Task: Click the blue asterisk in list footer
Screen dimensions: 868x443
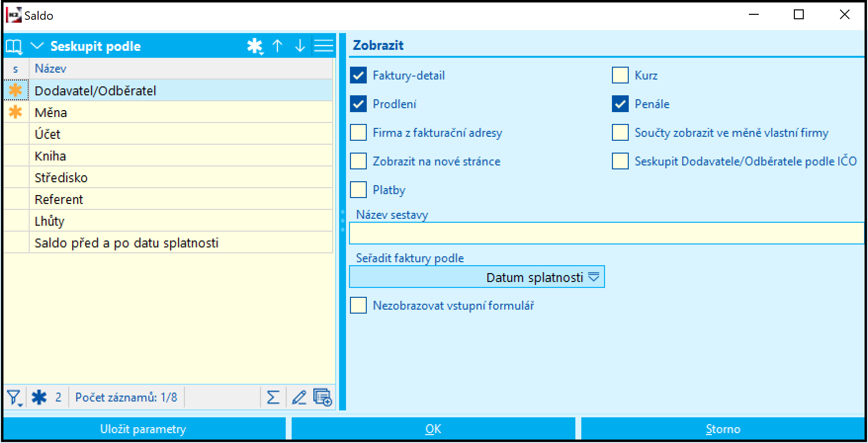Action: coord(39,397)
